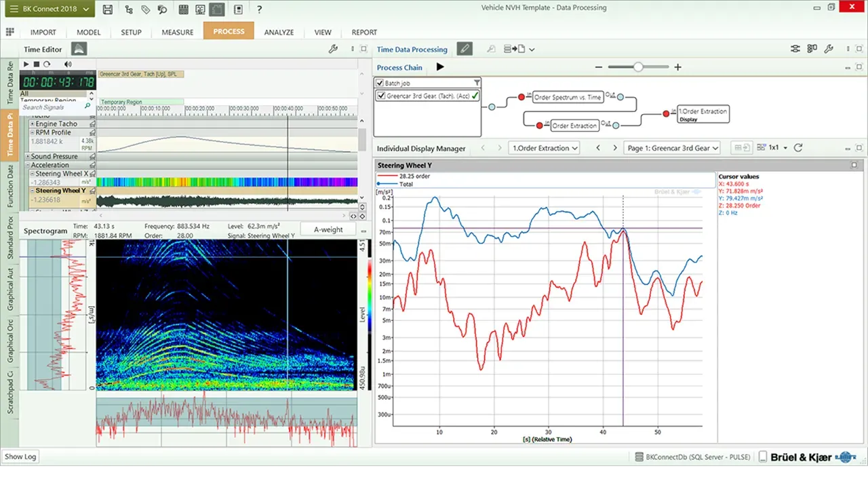Screen dimensions: 868x496
Task: Switch to the ANALYZE ribbon tab
Action: [279, 32]
